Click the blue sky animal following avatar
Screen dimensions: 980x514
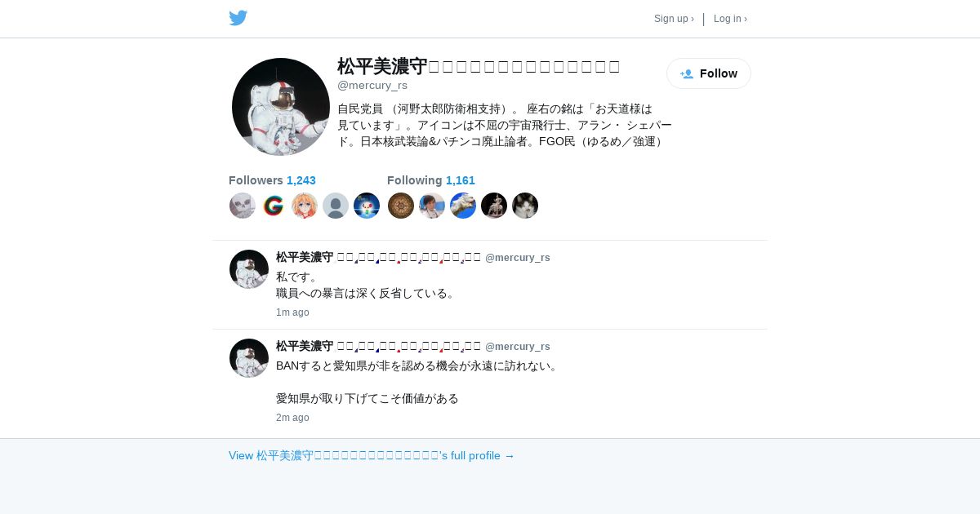[x=463, y=206]
